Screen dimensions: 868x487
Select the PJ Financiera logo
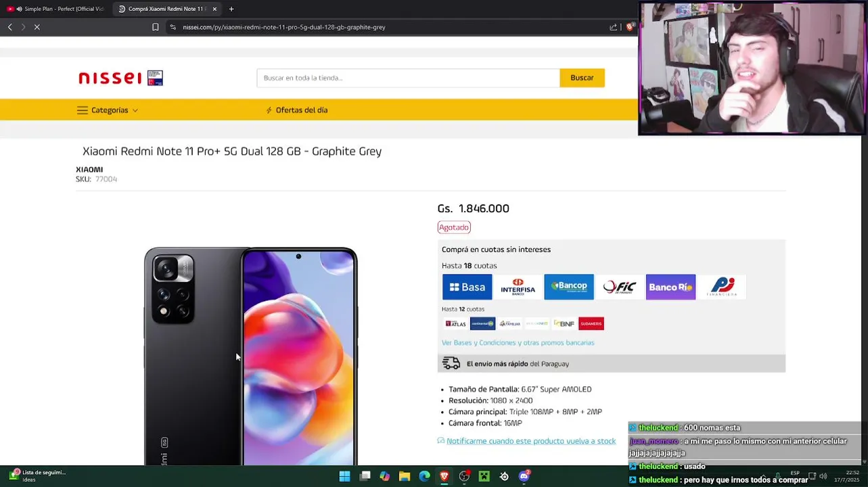(722, 287)
